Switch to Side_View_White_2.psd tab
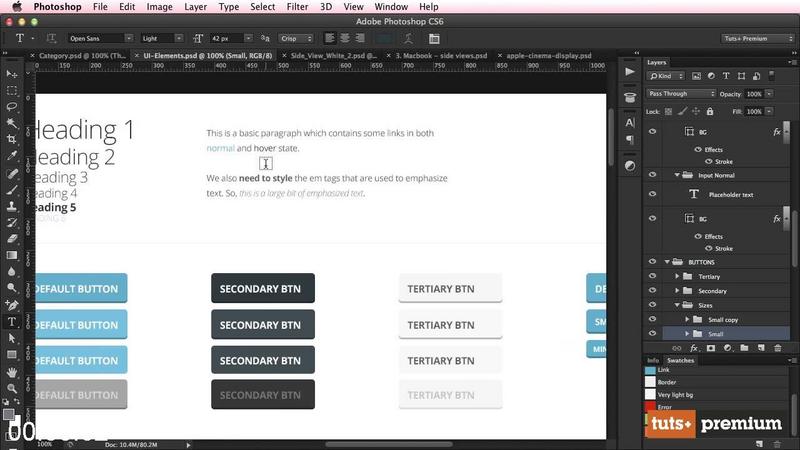This screenshot has width=800, height=450. tap(334, 55)
